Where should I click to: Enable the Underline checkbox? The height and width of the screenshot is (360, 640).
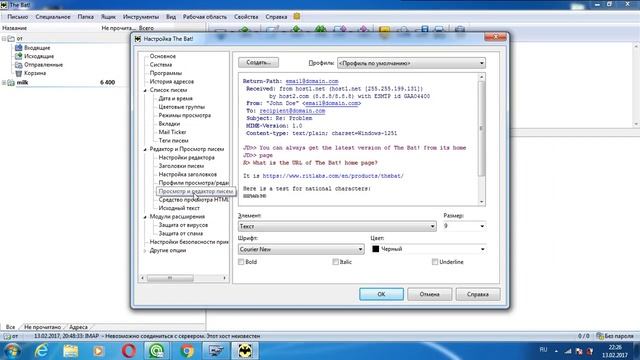tap(435, 262)
